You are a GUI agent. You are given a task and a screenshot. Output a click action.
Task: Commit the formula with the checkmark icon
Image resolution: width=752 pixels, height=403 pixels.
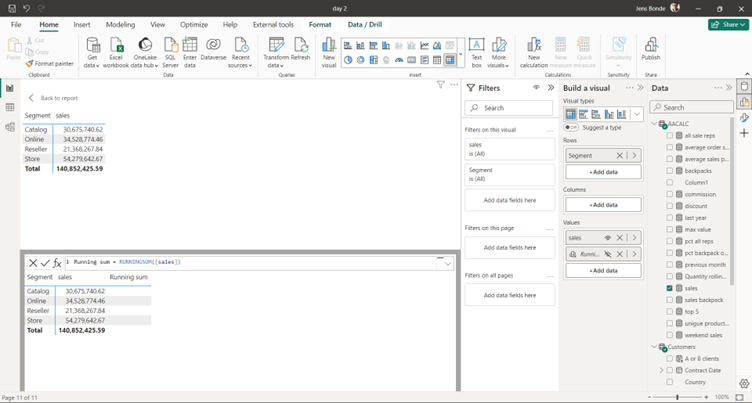(45, 262)
